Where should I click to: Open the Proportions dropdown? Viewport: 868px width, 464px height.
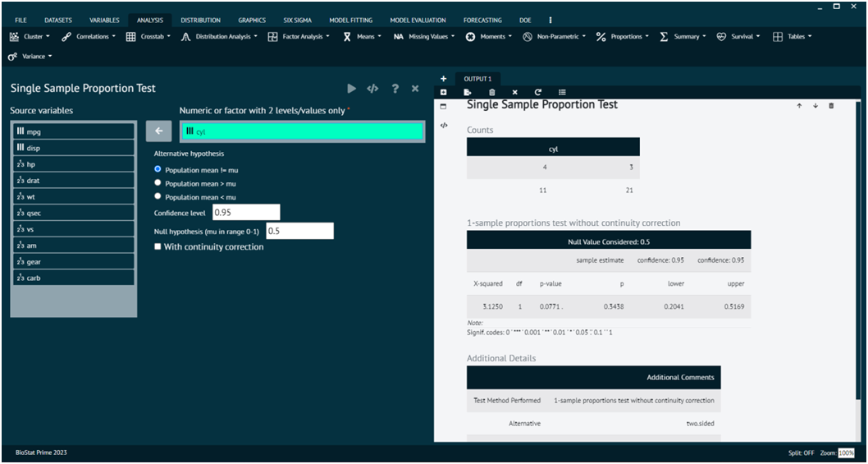click(x=623, y=37)
